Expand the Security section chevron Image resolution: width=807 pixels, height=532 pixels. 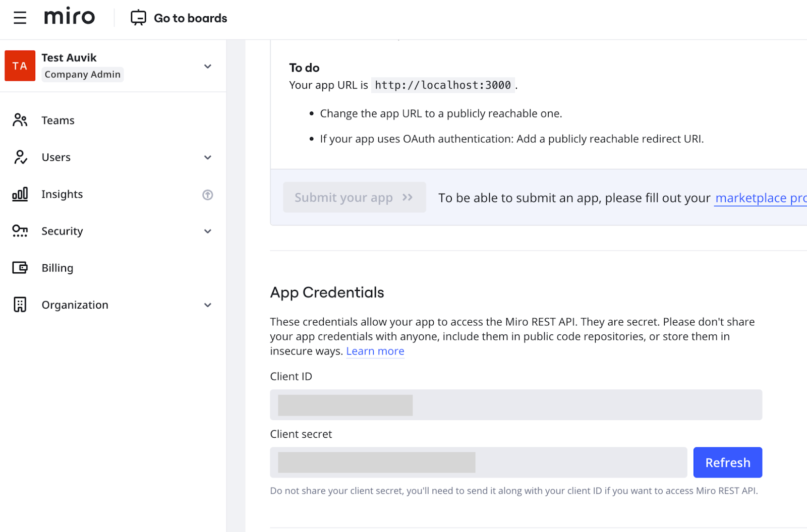(207, 231)
